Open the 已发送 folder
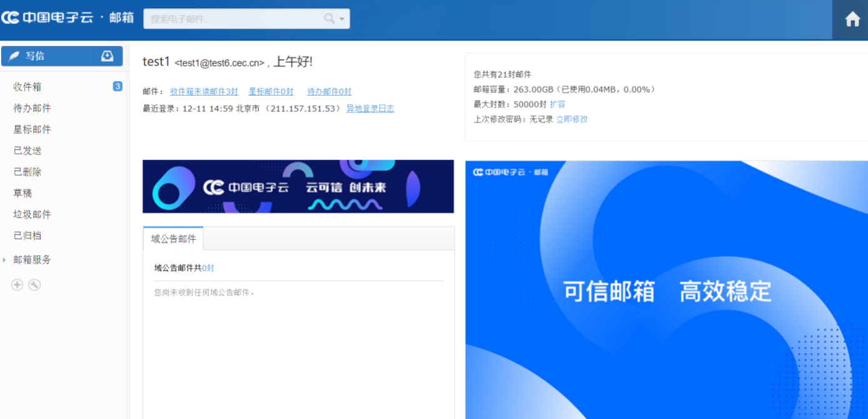 [28, 151]
